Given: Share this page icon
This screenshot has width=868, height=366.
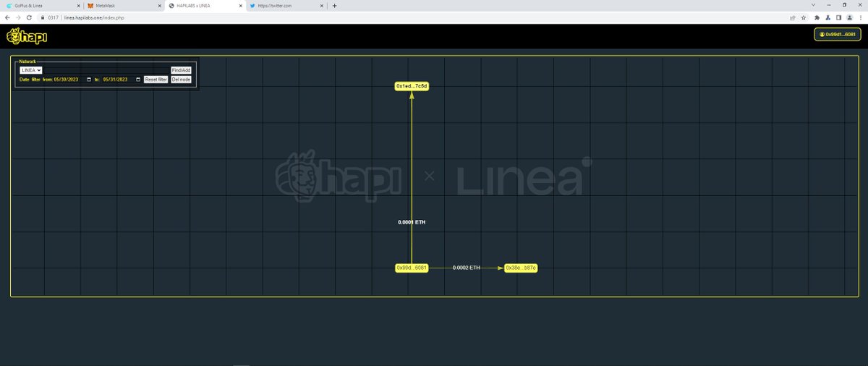Looking at the screenshot, I should [x=794, y=17].
